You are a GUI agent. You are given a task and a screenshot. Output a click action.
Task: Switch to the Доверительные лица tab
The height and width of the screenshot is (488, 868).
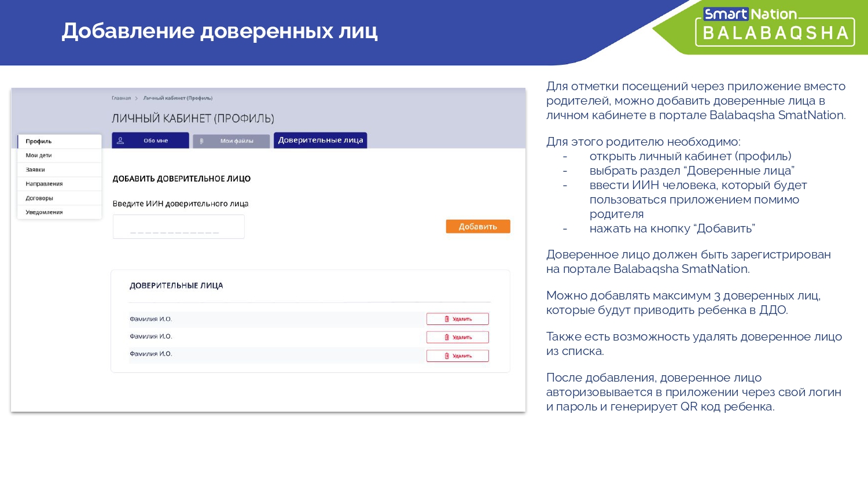(320, 141)
